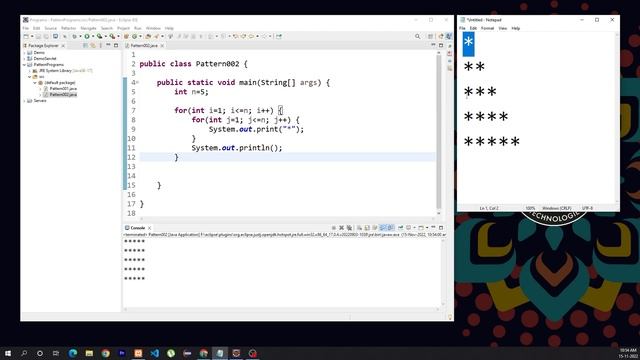Viewport: 640px width, 360px height.
Task: Open the Run button dropdown arrow
Action: (x=93, y=36)
